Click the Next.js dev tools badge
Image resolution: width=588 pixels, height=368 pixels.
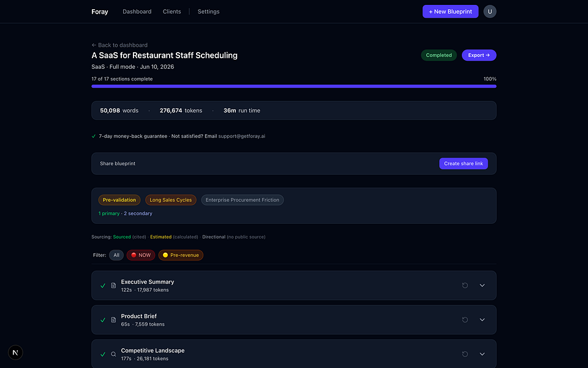[15, 353]
